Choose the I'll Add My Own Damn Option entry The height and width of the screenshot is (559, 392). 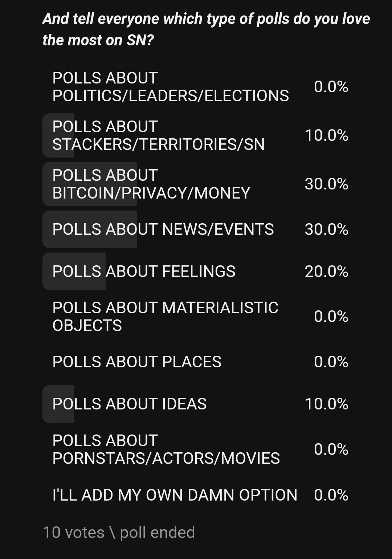pyautogui.click(x=175, y=495)
